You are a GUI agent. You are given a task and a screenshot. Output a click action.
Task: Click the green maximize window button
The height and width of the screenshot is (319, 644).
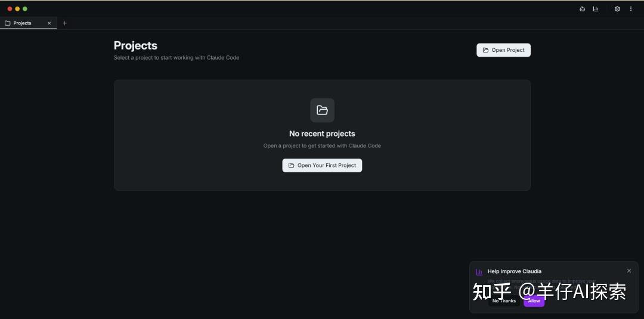pyautogui.click(x=24, y=8)
